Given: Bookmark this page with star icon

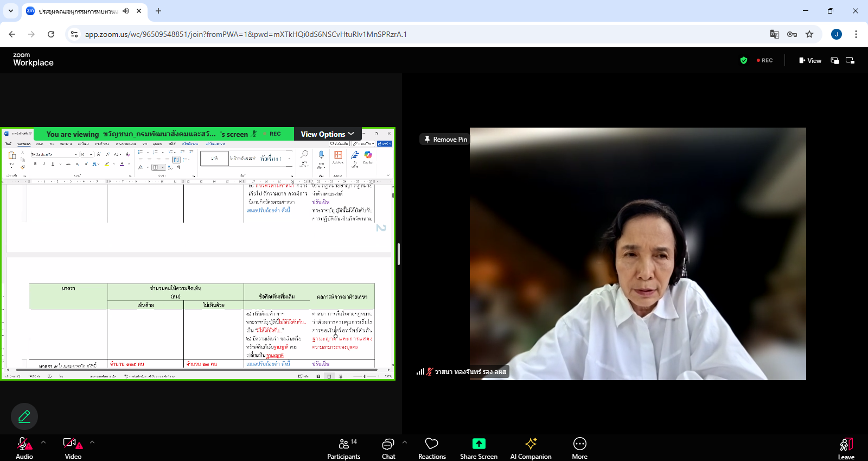Looking at the screenshot, I should pyautogui.click(x=809, y=34).
